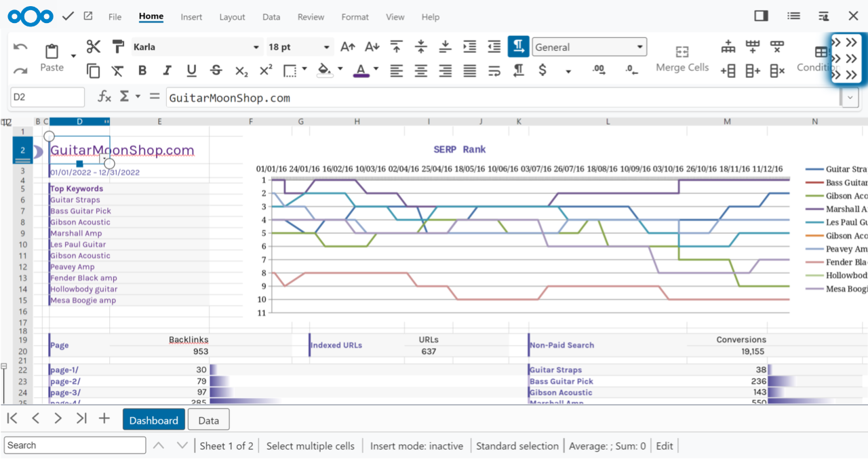Viewport: 868px width, 459px height.
Task: Insert a row below
Action: (753, 47)
